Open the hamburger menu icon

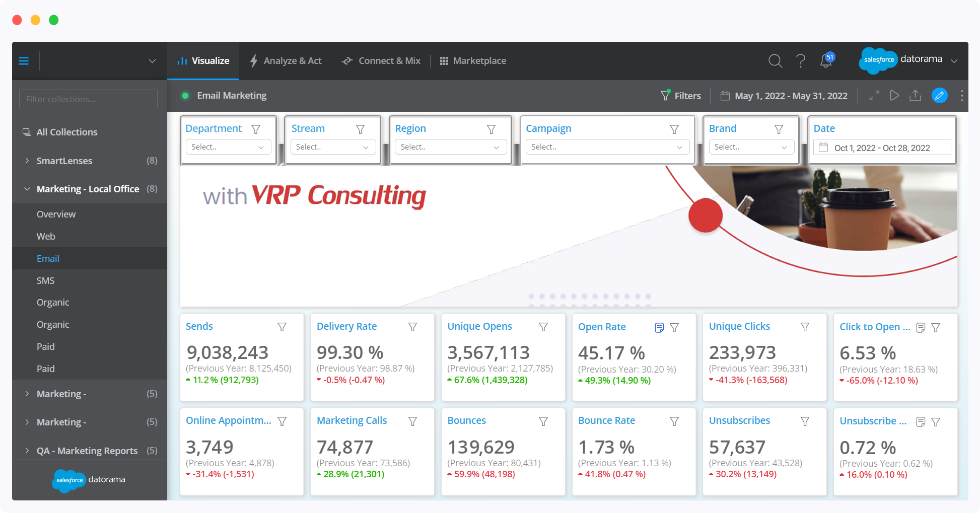pyautogui.click(x=24, y=61)
